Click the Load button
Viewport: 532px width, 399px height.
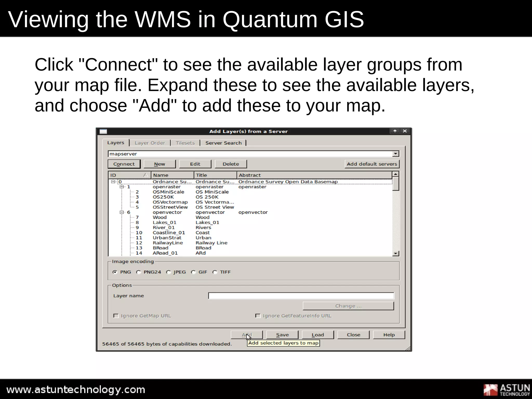[318, 335]
